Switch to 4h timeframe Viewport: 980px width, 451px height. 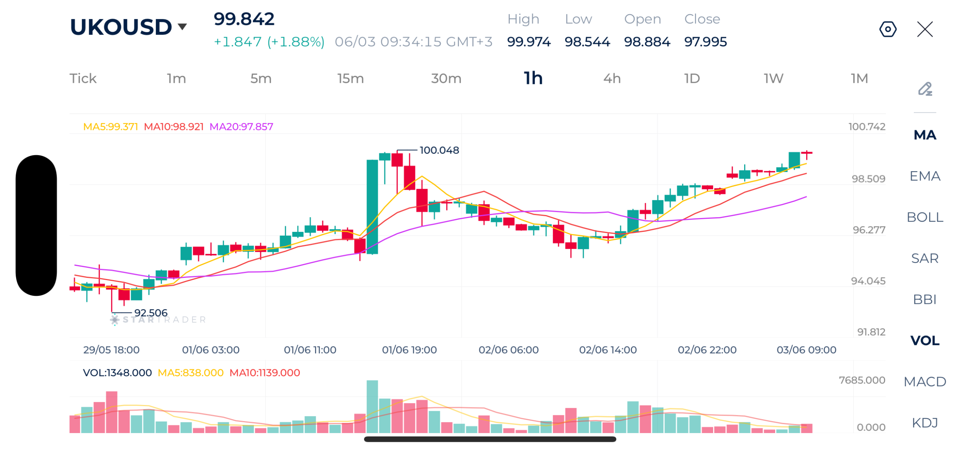tap(612, 78)
